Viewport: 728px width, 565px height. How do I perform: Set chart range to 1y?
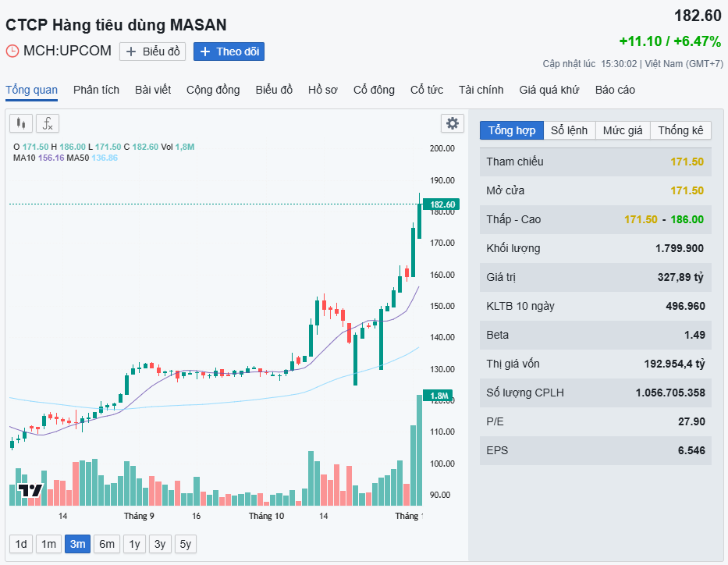(x=135, y=544)
